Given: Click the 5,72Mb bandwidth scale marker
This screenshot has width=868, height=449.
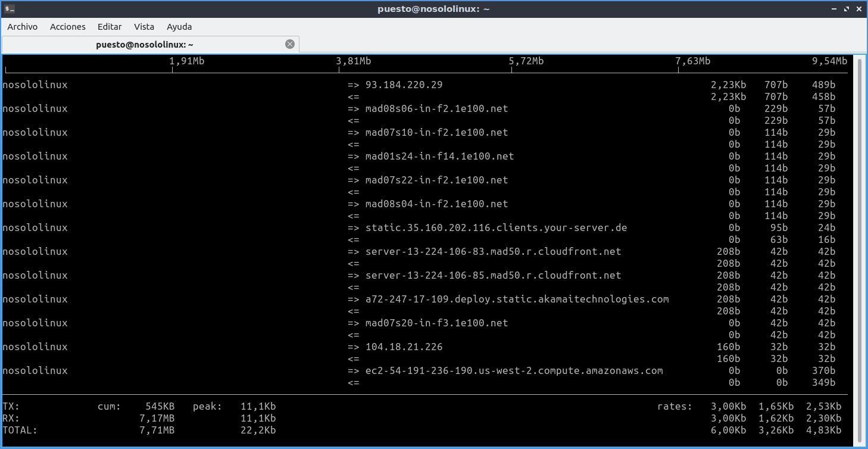Looking at the screenshot, I should (x=526, y=61).
